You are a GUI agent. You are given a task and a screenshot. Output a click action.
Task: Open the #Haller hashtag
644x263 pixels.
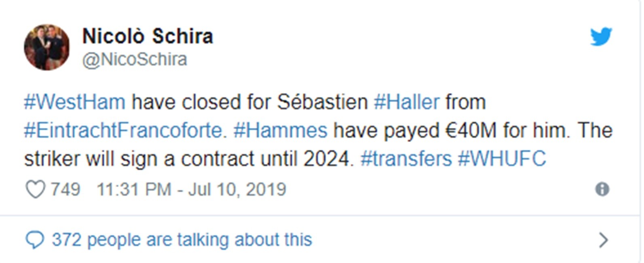point(407,102)
